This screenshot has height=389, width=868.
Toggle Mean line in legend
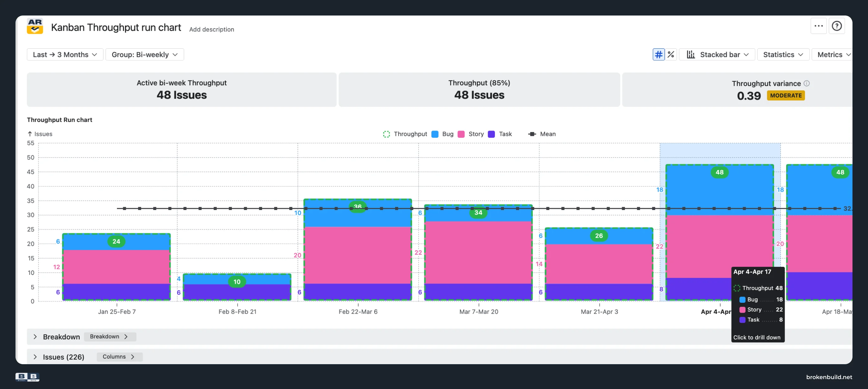pos(542,134)
